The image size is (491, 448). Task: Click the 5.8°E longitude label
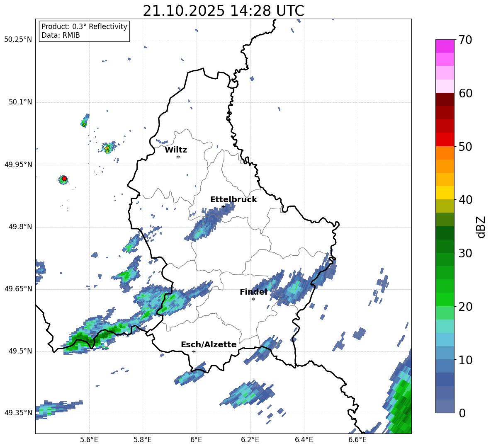[143, 440]
